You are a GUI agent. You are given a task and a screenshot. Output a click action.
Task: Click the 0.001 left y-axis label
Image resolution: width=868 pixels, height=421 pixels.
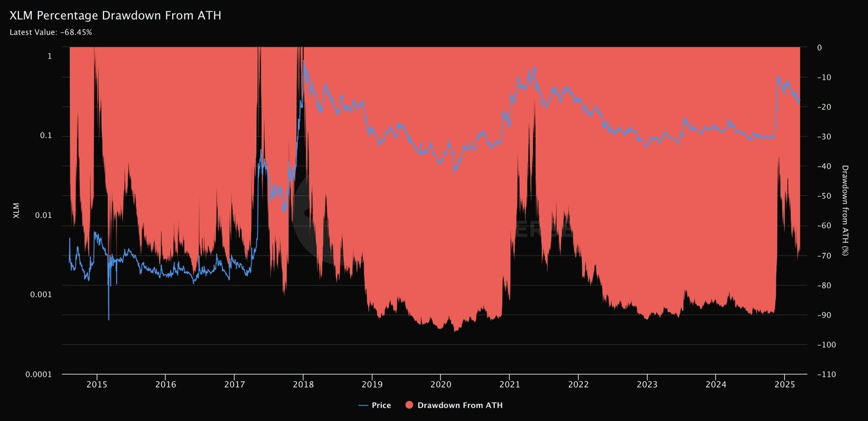(x=41, y=295)
